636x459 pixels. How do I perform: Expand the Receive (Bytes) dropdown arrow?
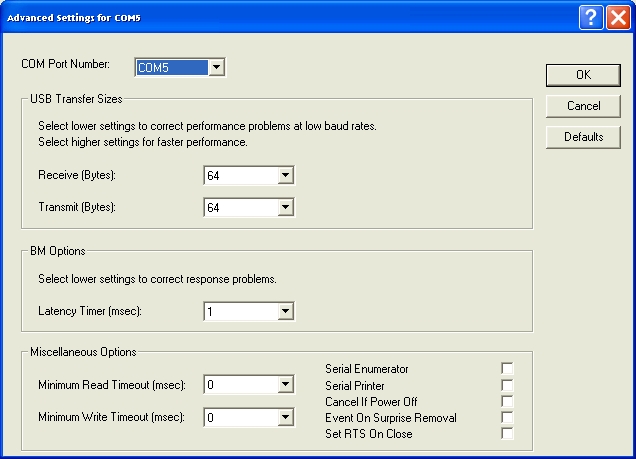click(x=286, y=175)
